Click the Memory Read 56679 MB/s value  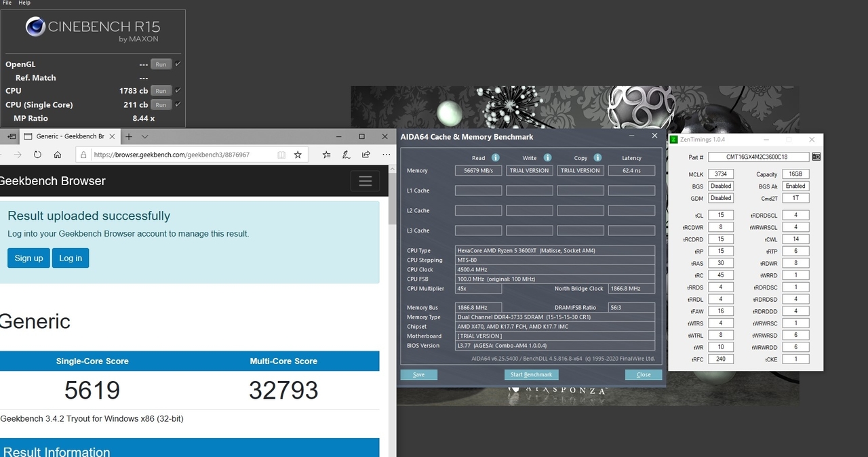[x=478, y=170]
